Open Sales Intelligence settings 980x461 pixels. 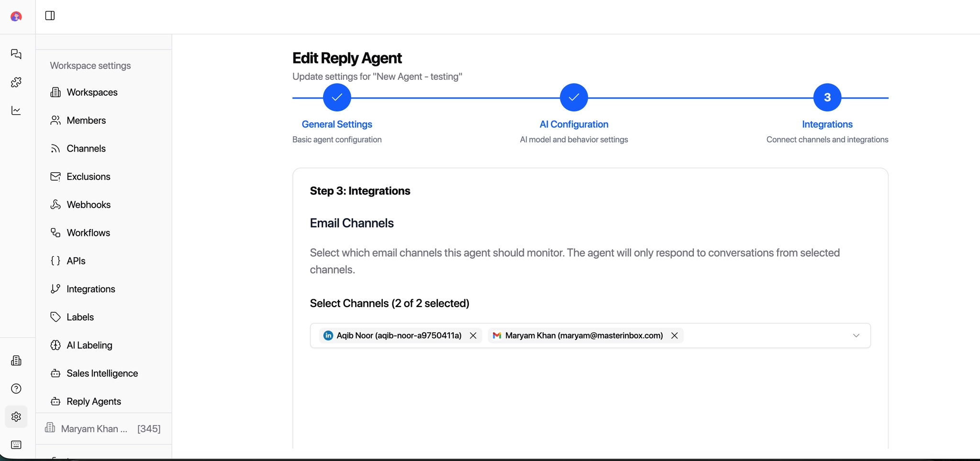coord(101,373)
